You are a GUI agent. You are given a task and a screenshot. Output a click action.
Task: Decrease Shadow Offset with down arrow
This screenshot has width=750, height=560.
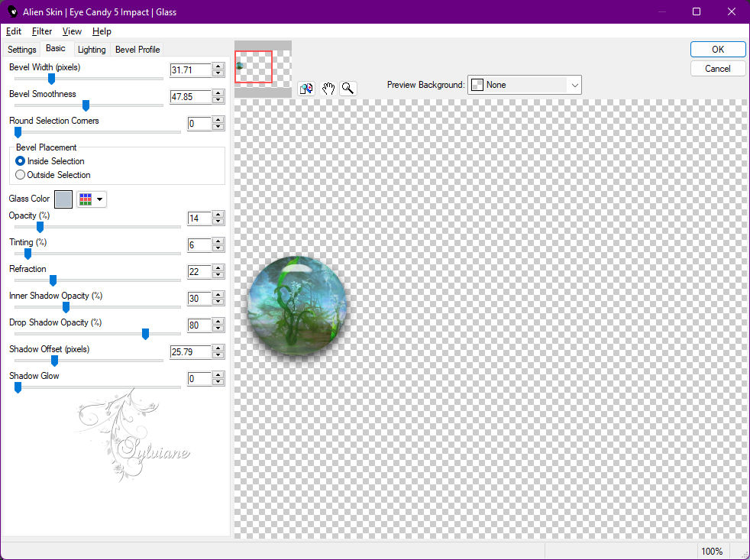(x=218, y=356)
